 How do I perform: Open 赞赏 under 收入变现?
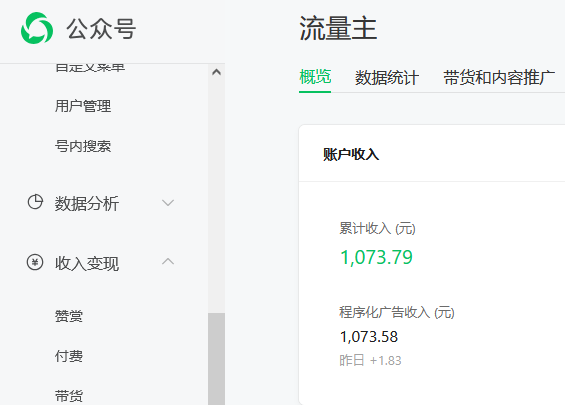click(x=69, y=316)
